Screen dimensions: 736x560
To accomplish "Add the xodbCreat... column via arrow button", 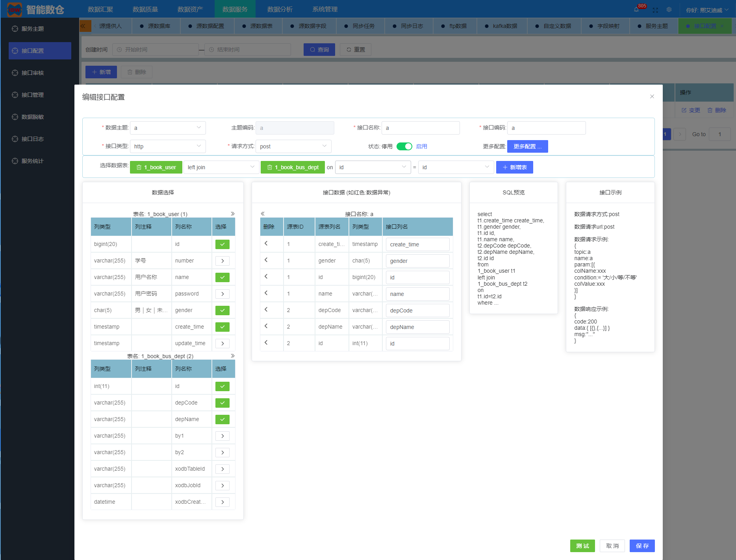I will (222, 502).
